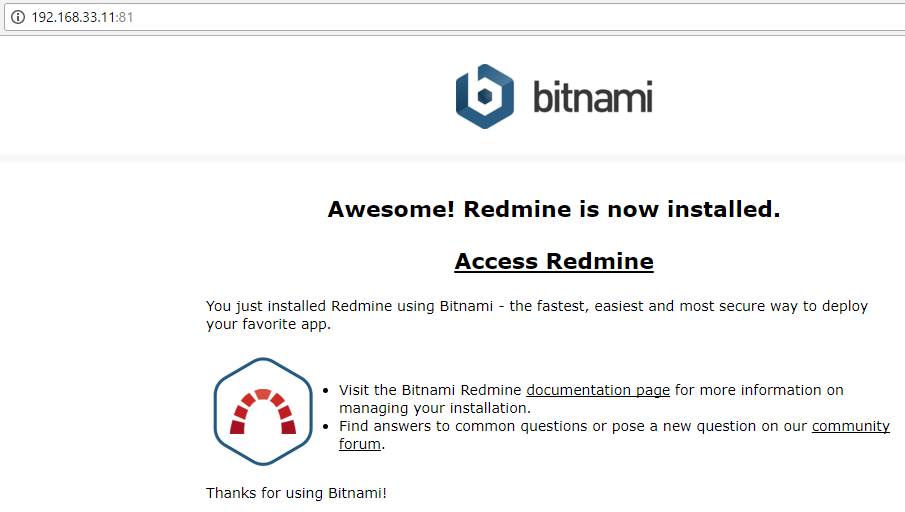Click the Redmine red arch logo

[x=263, y=412]
